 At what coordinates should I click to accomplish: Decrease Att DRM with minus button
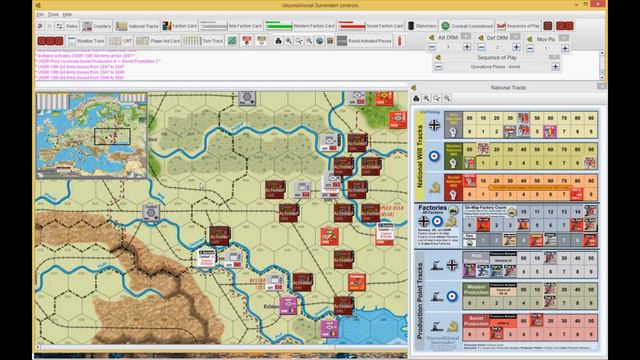pos(432,47)
